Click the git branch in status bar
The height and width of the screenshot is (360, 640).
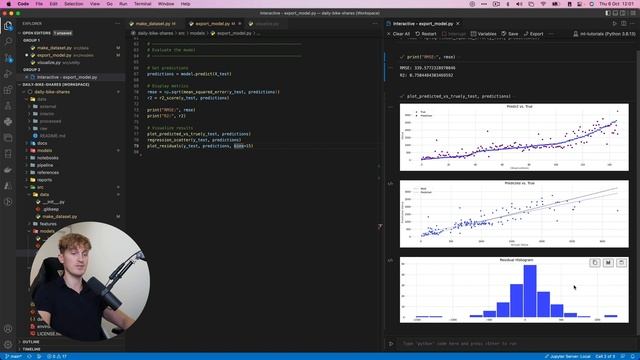coord(13,356)
